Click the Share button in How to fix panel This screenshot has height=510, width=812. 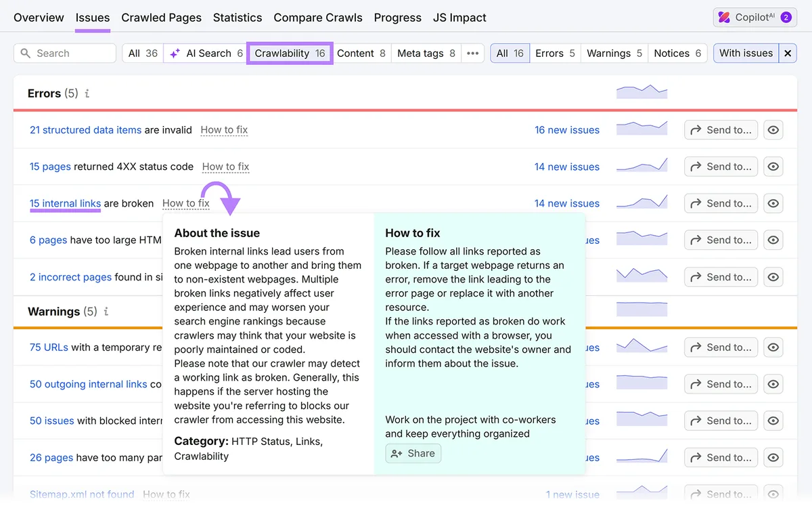click(413, 454)
